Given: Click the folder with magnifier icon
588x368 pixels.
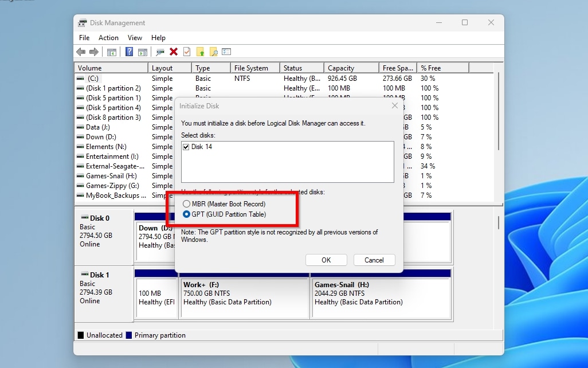Looking at the screenshot, I should tap(213, 52).
